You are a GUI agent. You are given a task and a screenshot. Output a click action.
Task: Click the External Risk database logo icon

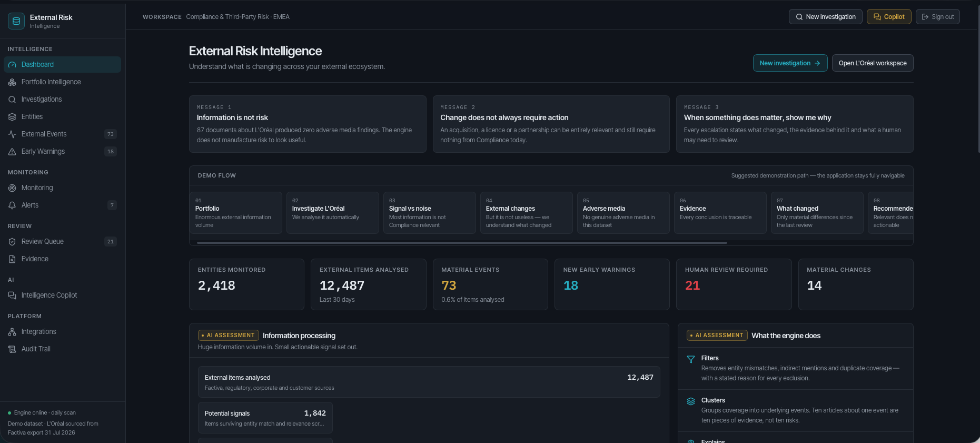coord(16,21)
